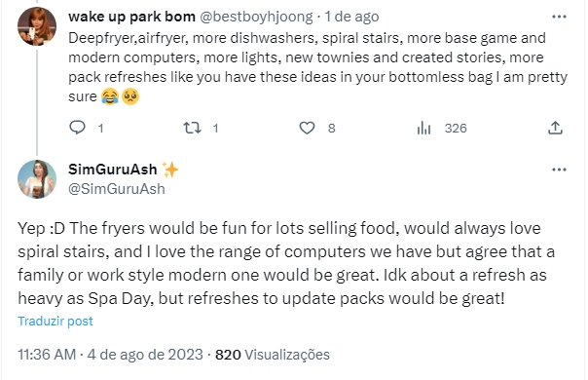Reply to wake up park bom's tweet
Image resolution: width=588 pixels, height=380 pixels.
click(78, 128)
